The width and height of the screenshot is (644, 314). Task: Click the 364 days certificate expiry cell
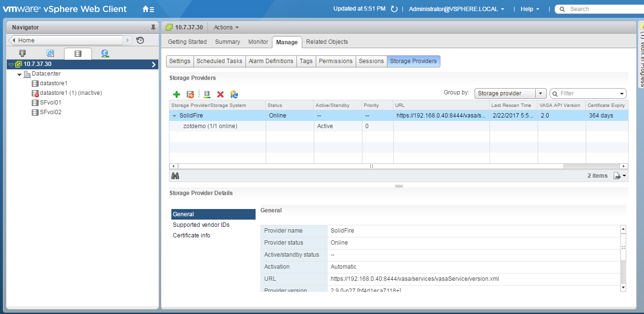[606, 116]
